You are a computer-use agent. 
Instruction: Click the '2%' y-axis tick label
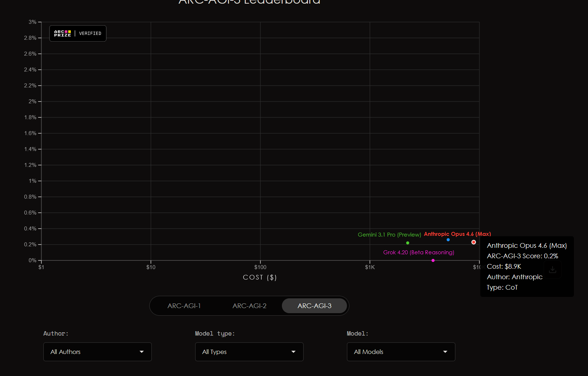click(33, 101)
